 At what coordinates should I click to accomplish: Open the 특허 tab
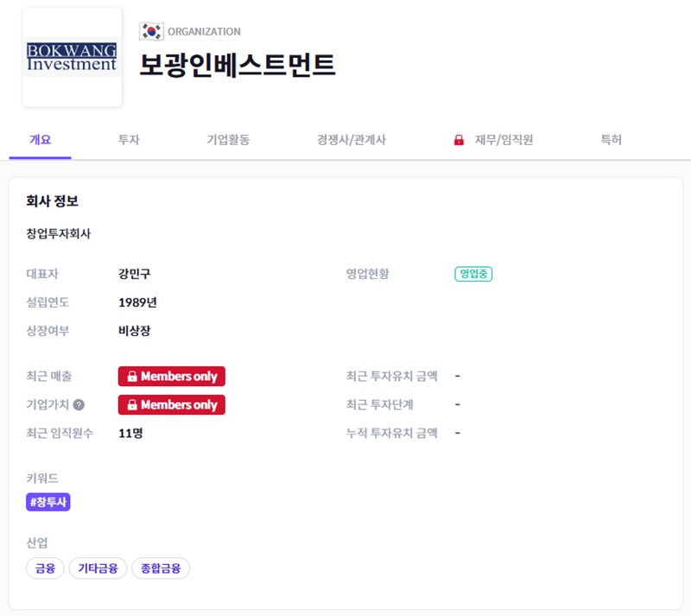612,139
